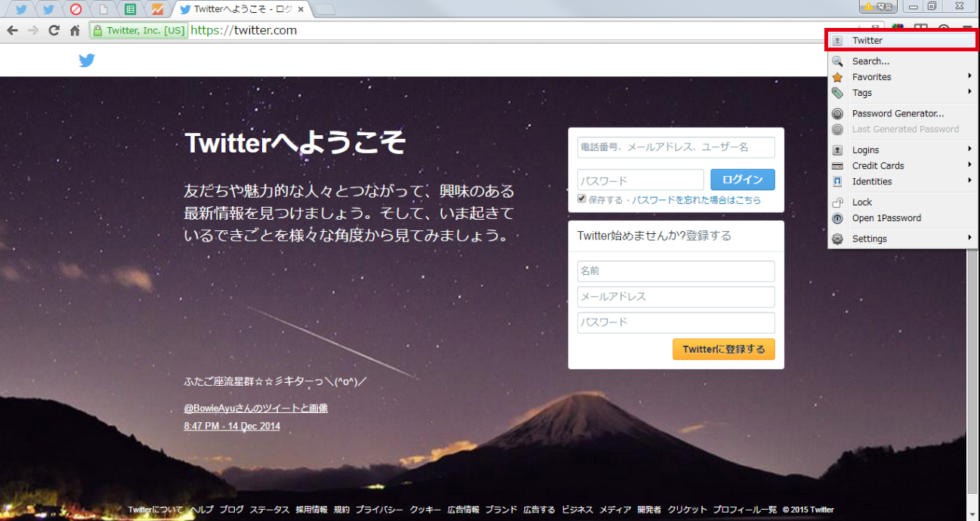Go back using the browser back arrow
The width and height of the screenshot is (980, 521).
(x=12, y=31)
